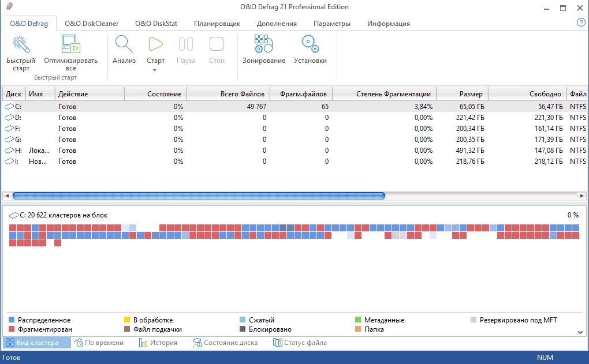The image size is (589, 364).
Task: Click Оптимизировать все icon
Action: click(x=70, y=44)
